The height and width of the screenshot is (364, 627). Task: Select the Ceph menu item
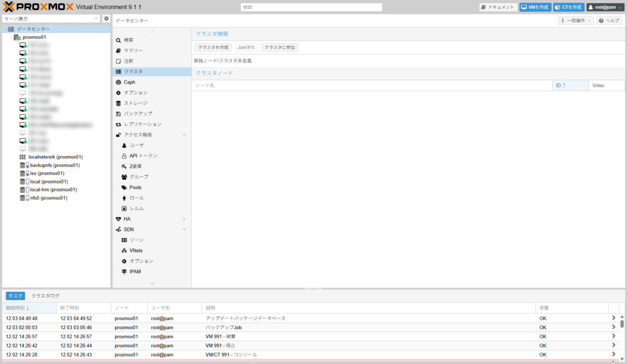129,82
